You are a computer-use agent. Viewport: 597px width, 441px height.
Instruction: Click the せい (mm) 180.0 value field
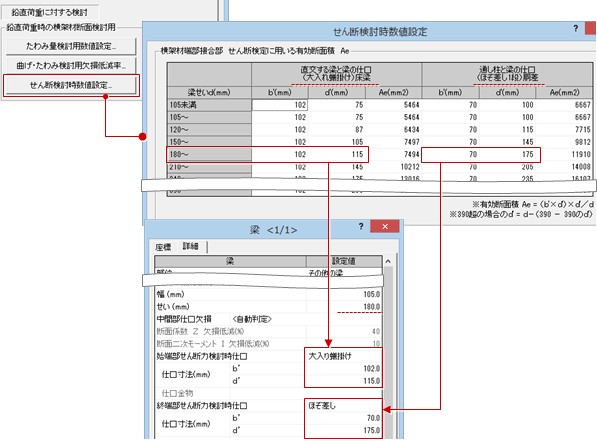tap(344, 307)
